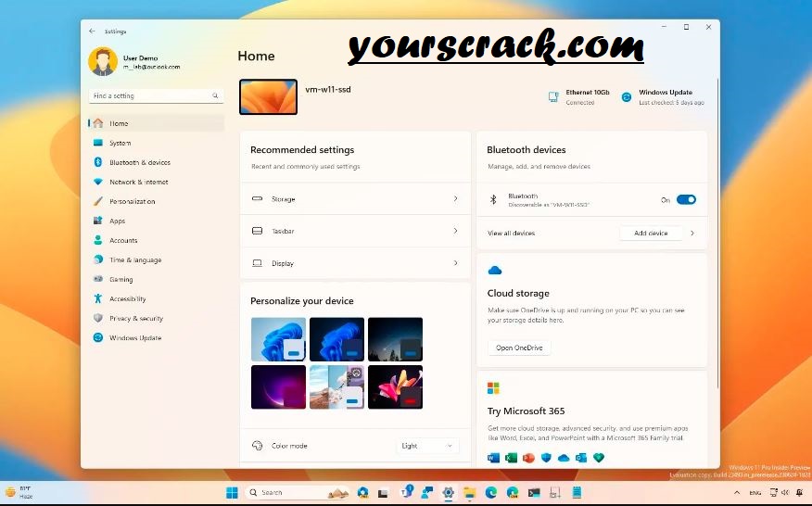Click the Microsoft logo in Try Microsoft 365
The image size is (812, 506).
493,388
